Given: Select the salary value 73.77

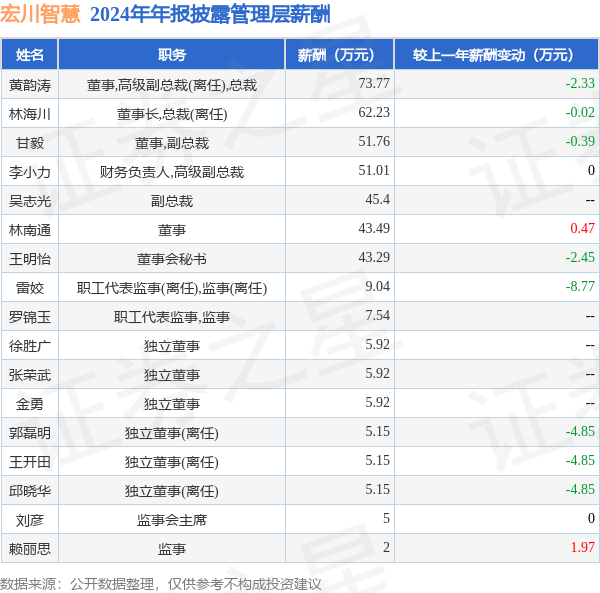Looking at the screenshot, I should 374,83.
